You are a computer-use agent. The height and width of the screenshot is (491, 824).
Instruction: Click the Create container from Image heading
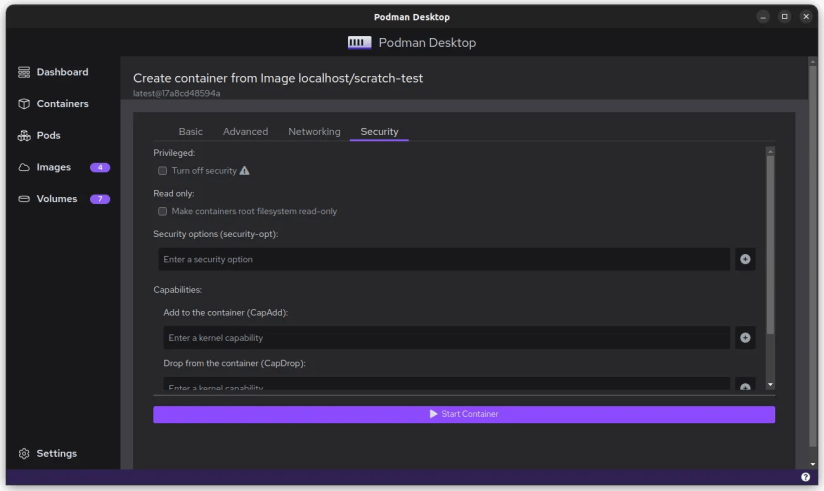tap(278, 78)
